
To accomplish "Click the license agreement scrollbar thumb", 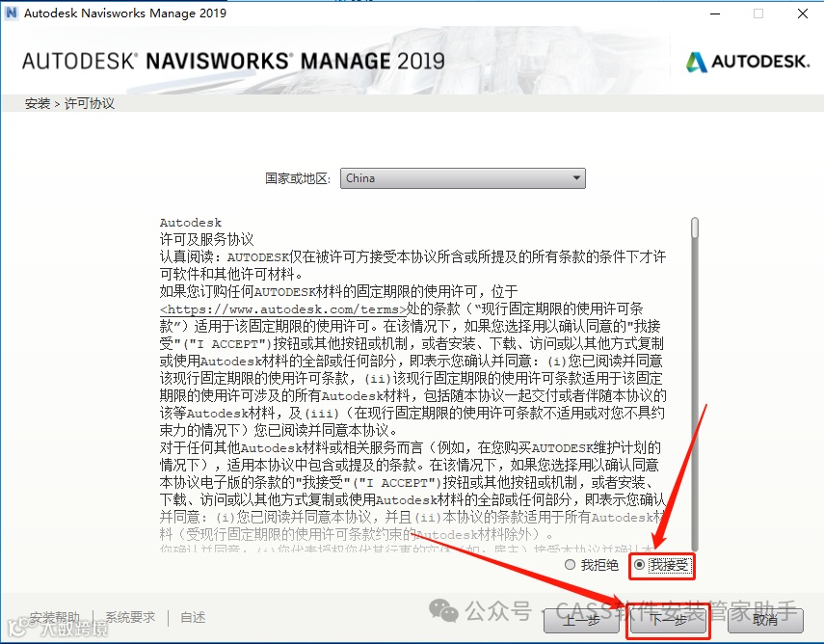I will (695, 228).
